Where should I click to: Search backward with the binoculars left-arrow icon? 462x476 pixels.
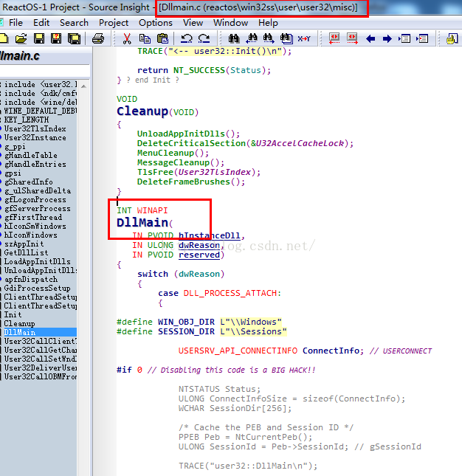tap(252, 38)
